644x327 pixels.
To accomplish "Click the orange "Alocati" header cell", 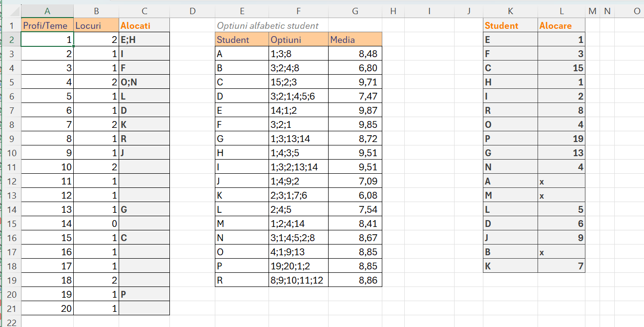I will 145,25.
